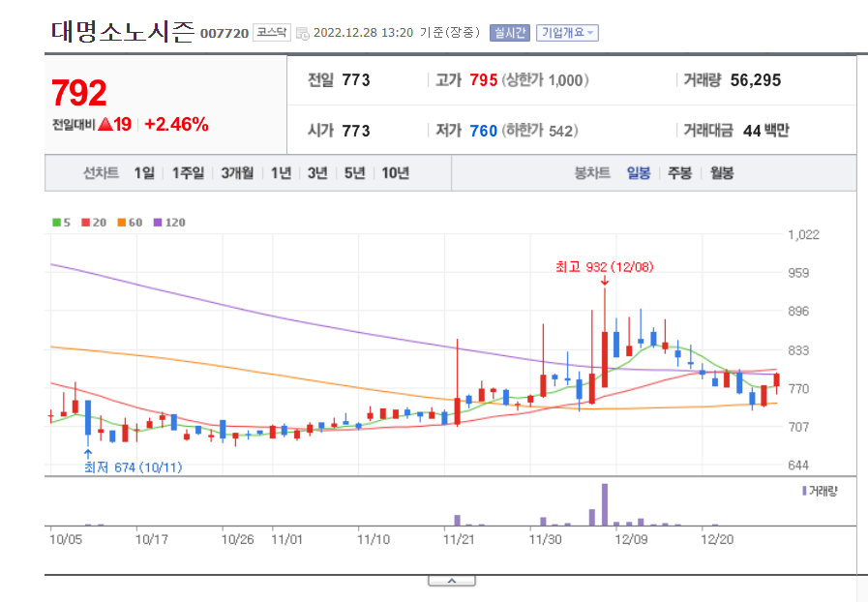Viewport: 868px width, 602px height.
Task: Switch to the 월봉 monthly candle chart
Action: coord(722,173)
